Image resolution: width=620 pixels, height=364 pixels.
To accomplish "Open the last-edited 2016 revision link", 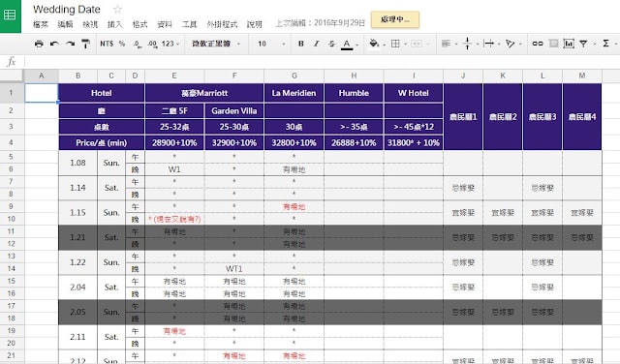I will pyautogui.click(x=320, y=23).
